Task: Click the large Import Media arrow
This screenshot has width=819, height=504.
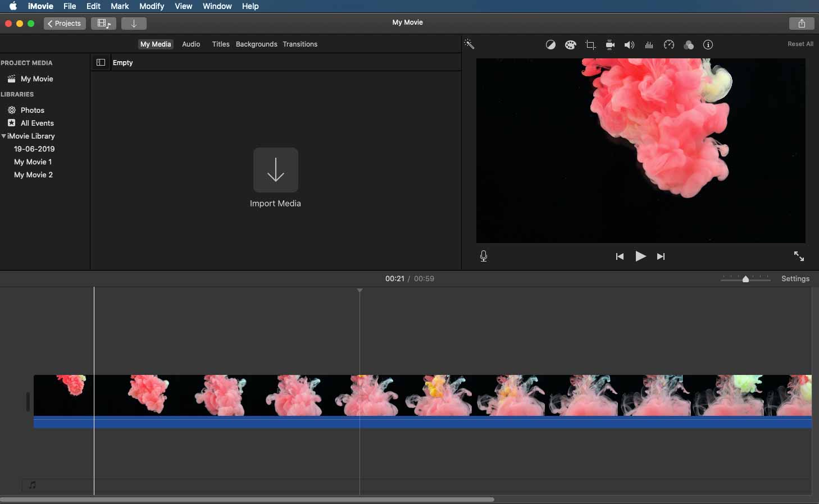Action: 276,170
